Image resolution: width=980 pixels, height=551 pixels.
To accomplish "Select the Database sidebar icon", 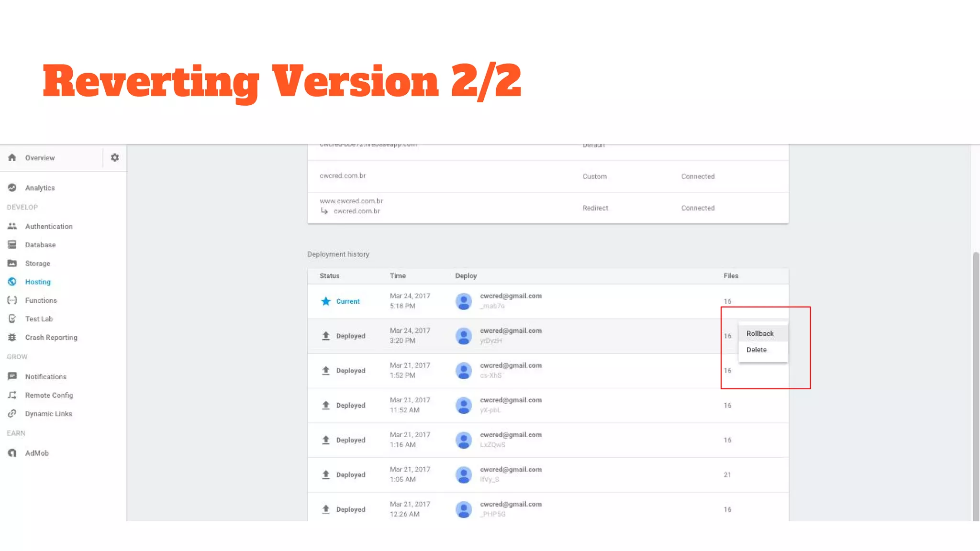I will [12, 245].
